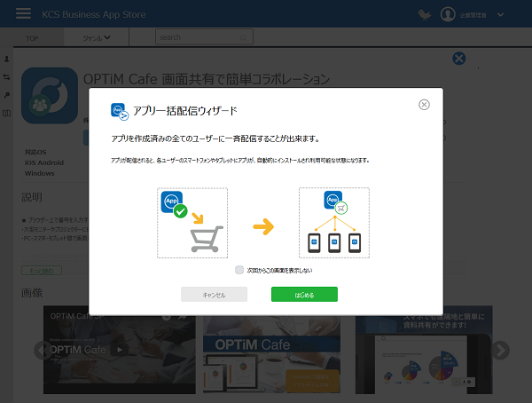The image size is (532, 403).
Task: Click the OPTiM Cafe app icon
Action: tap(50, 96)
